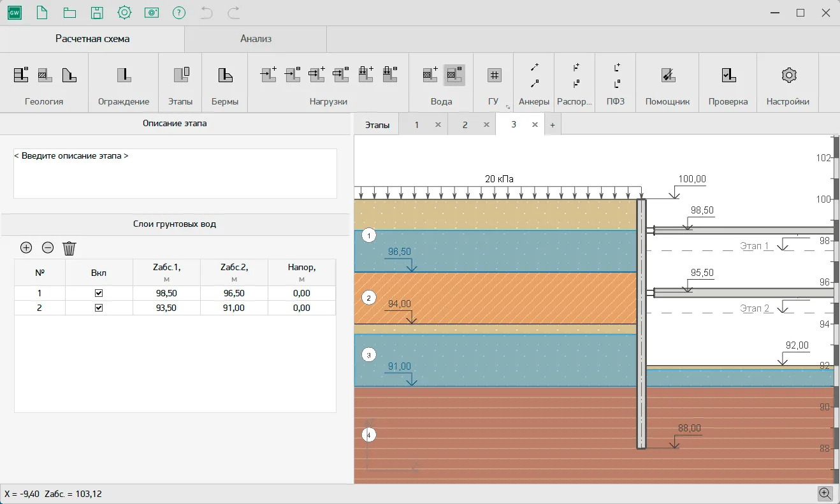The image size is (840, 504).
Task: Close stage tab 3
Action: (535, 125)
